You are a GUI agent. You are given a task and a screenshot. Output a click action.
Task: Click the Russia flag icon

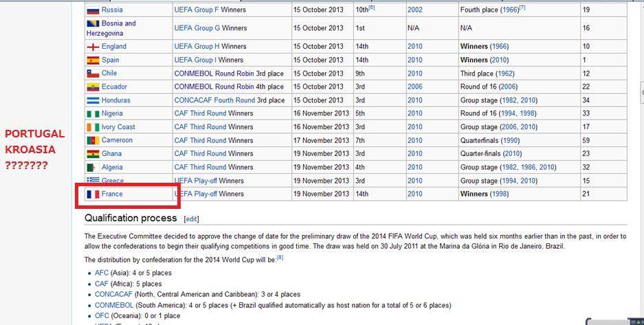tap(93, 10)
